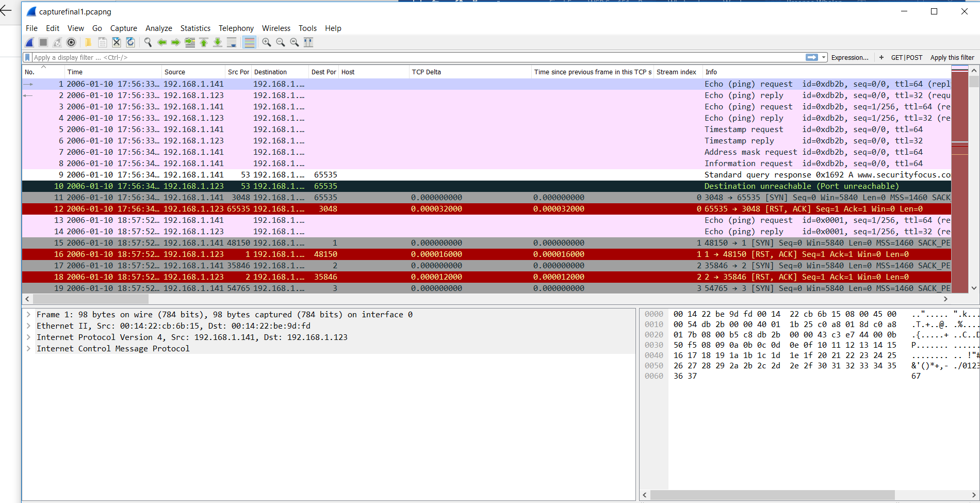Toggle auto-scroll during live capture

coord(232,42)
